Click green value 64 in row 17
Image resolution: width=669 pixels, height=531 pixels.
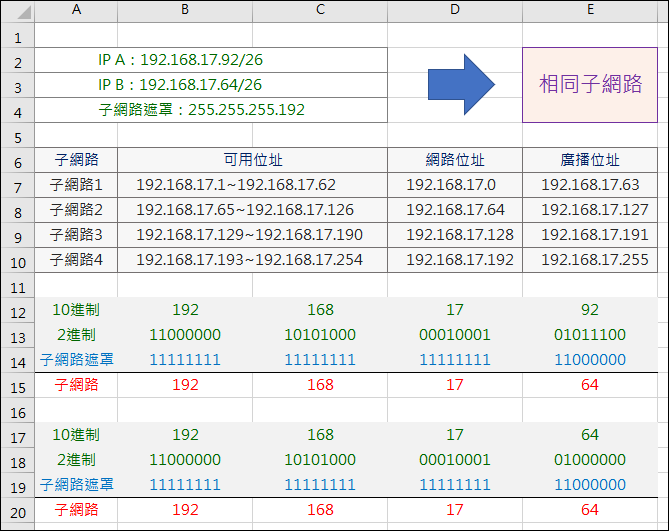coord(590,435)
